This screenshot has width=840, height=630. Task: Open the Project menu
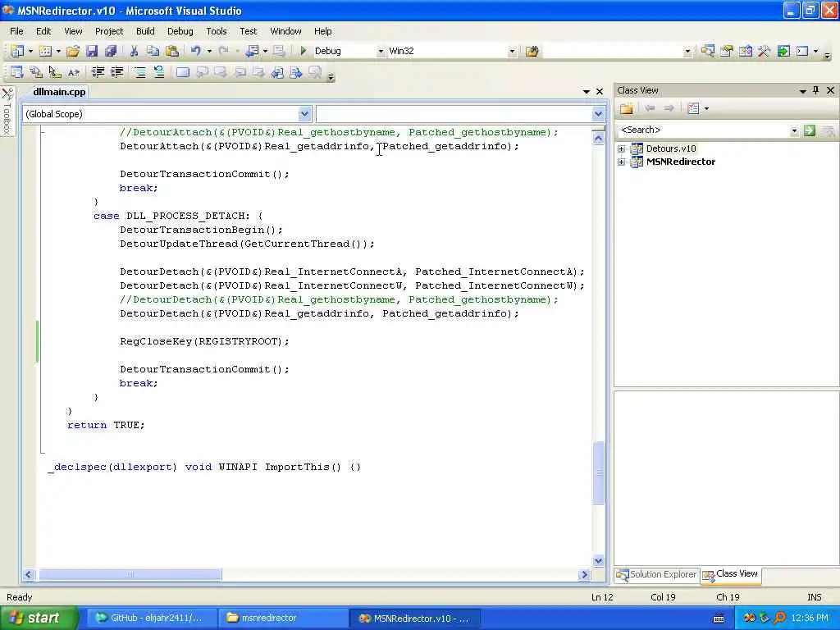tap(109, 31)
